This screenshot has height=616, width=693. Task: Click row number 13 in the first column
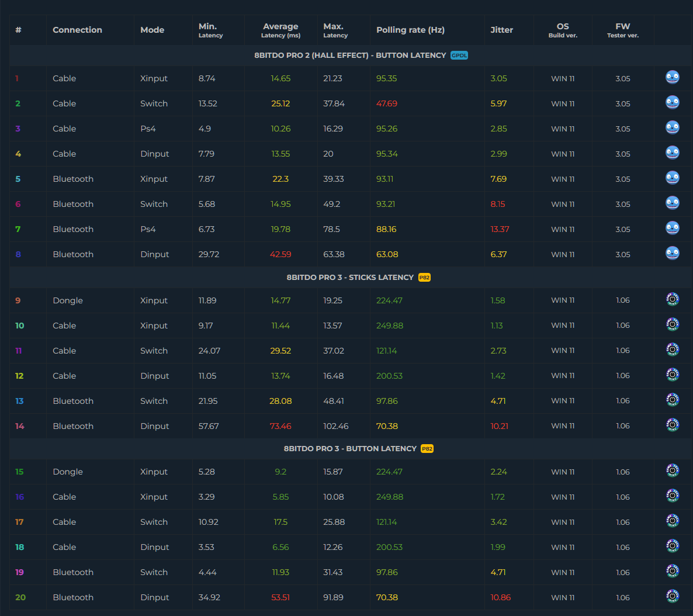click(x=19, y=402)
